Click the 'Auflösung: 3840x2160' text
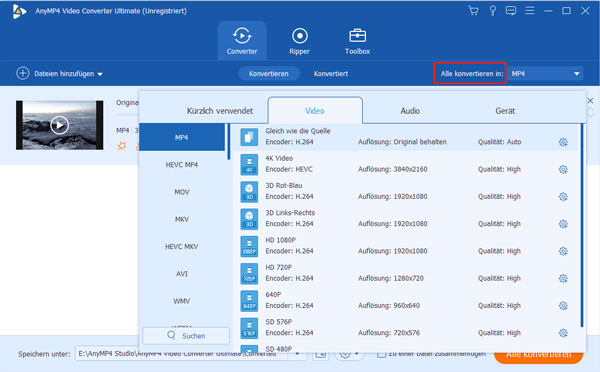The width and height of the screenshot is (600, 372). click(x=393, y=169)
